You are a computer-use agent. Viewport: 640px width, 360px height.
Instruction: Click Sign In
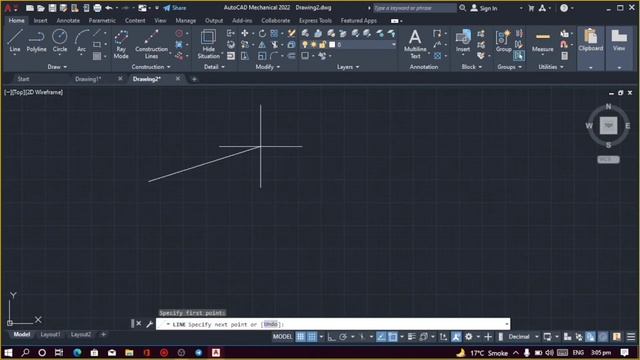(484, 8)
